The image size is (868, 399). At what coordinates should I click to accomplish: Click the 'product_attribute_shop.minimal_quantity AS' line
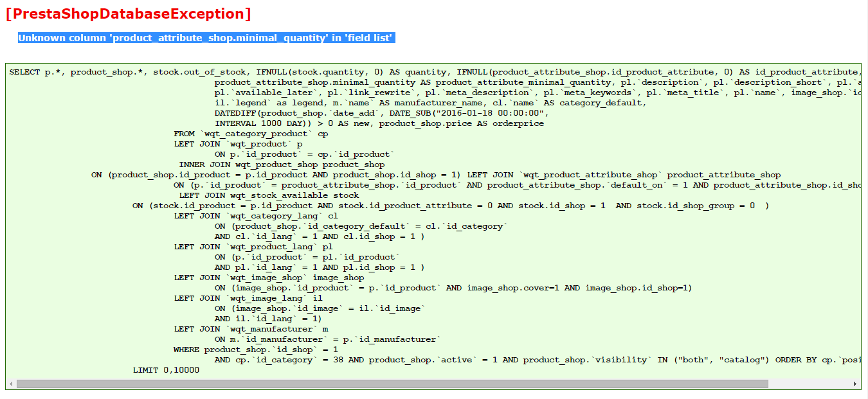538,82
